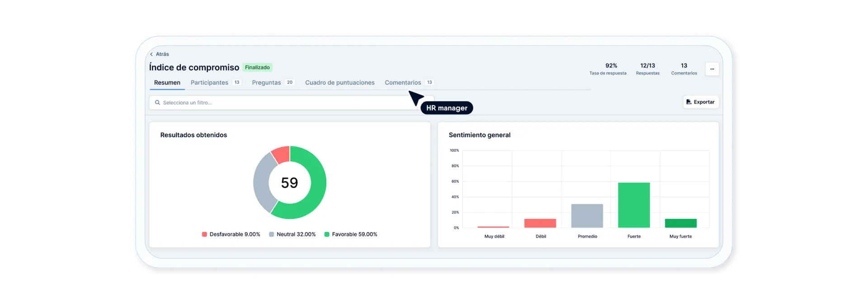The height and width of the screenshot is (304, 868).
Task: Open the Cuadro de puntuaciones tab
Action: [x=340, y=83]
